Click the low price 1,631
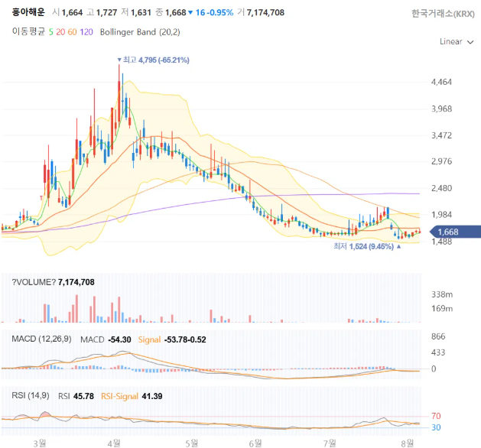The height and width of the screenshot is (448, 481). (141, 12)
